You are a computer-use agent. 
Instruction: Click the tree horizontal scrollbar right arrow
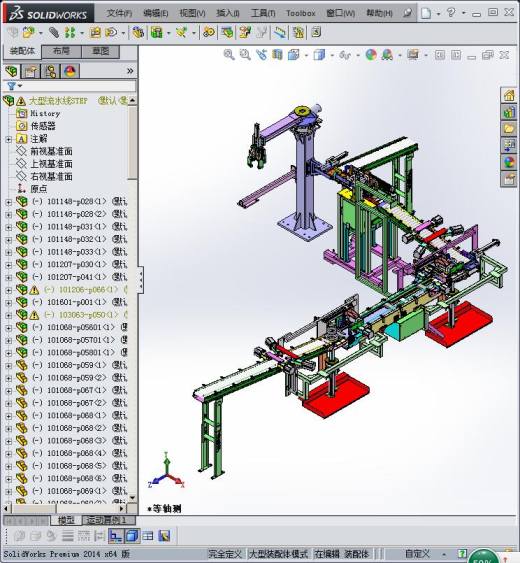click(x=122, y=508)
